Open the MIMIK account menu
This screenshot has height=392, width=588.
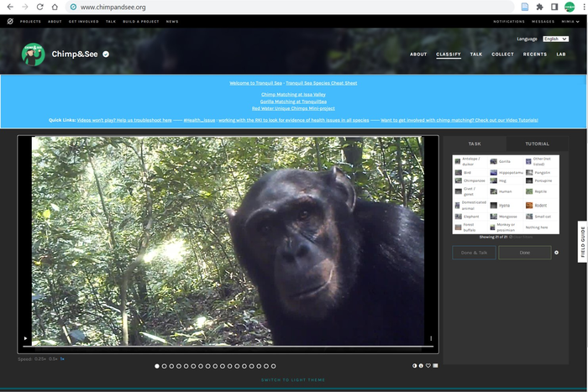tap(569, 21)
